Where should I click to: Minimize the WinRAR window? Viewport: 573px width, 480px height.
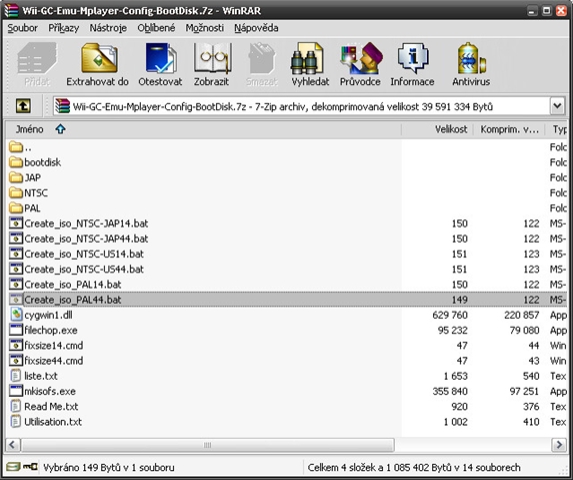[532, 10]
